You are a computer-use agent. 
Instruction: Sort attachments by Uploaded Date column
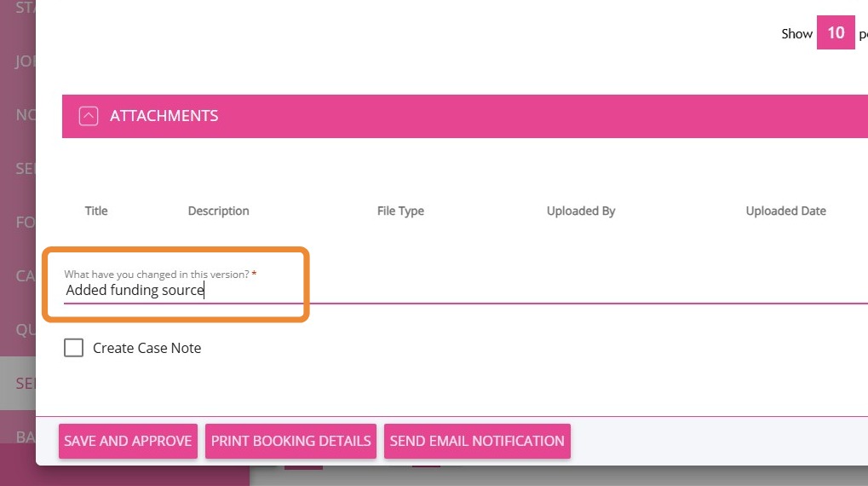785,211
